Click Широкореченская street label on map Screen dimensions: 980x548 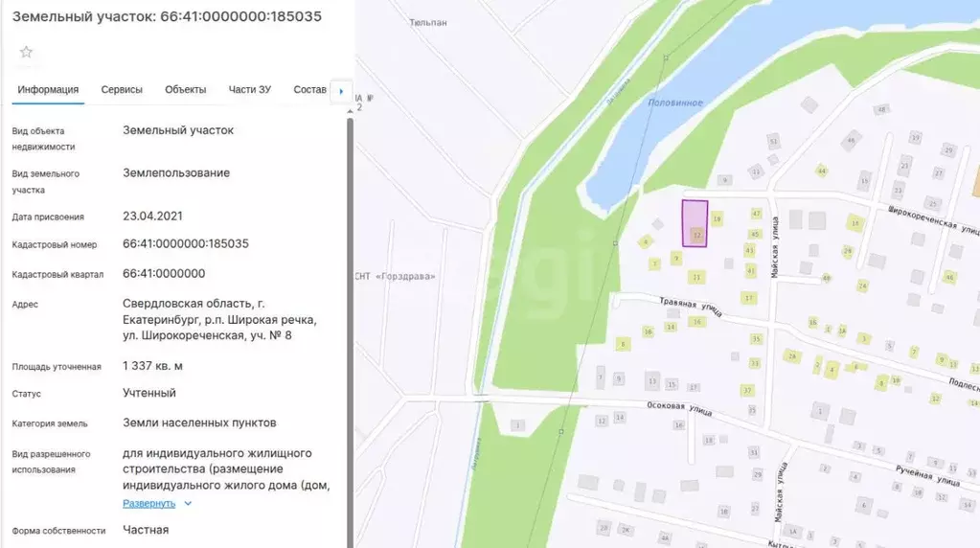pos(933,218)
